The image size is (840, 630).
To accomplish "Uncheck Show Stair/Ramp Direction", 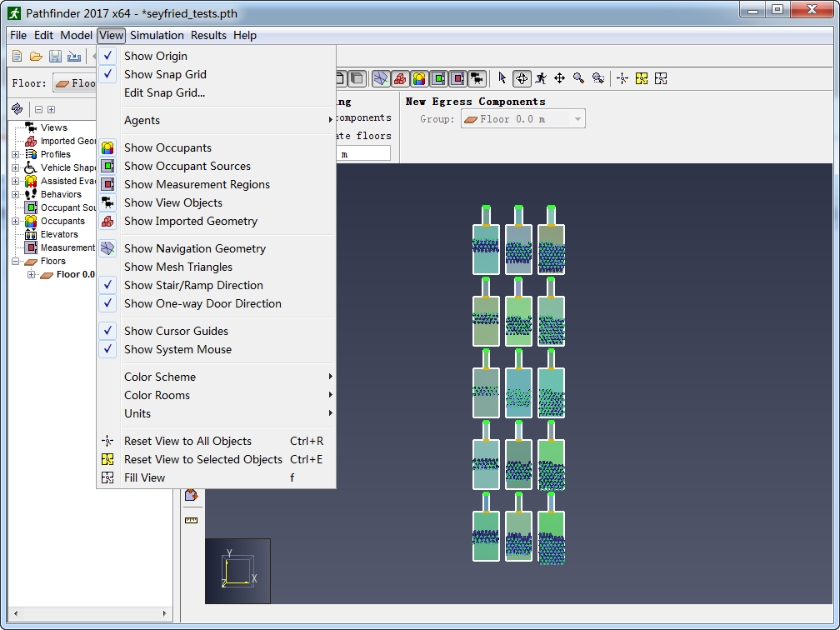I will 217,286.
